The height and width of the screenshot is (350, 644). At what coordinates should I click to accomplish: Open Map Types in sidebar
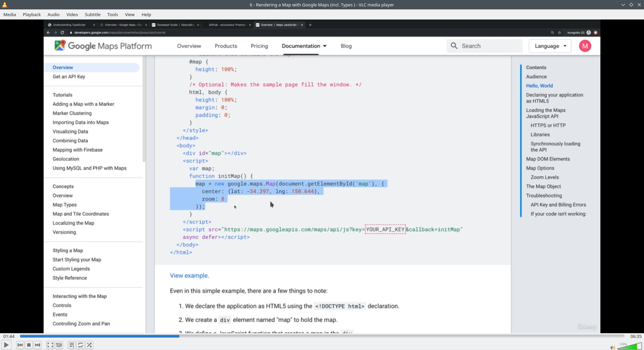pos(64,205)
